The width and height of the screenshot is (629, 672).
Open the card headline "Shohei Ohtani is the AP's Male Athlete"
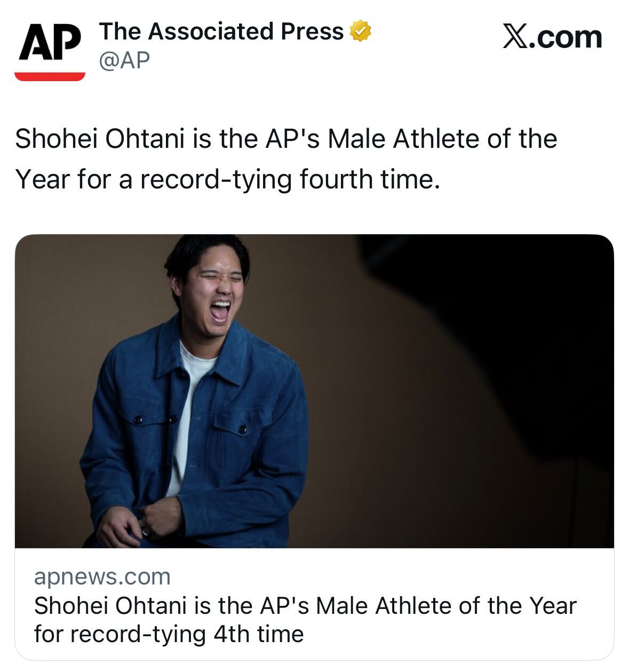pyautogui.click(x=305, y=606)
